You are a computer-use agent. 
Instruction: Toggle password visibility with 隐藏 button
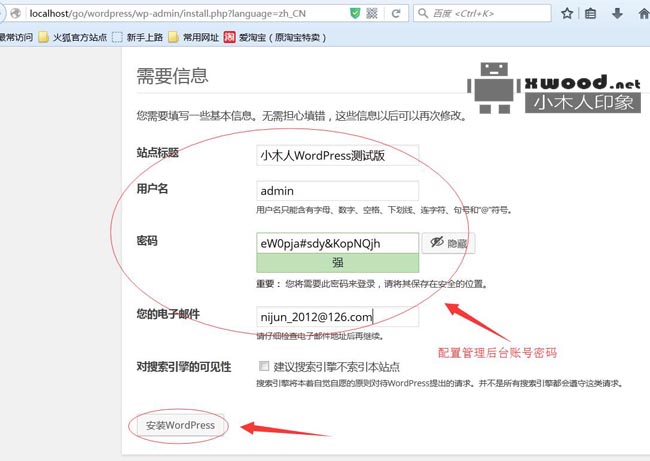(x=449, y=243)
